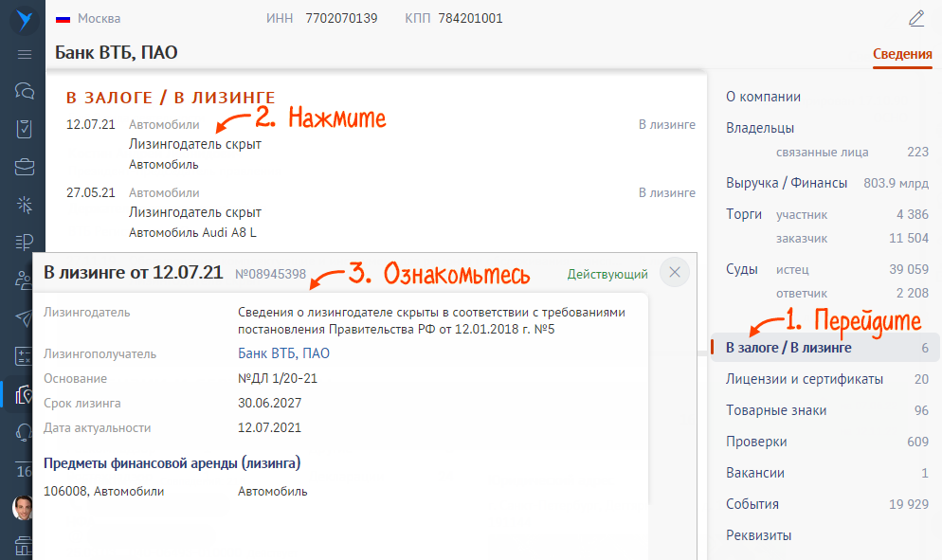Click the blue bird app logo
The height and width of the screenshot is (560, 942).
(x=24, y=19)
